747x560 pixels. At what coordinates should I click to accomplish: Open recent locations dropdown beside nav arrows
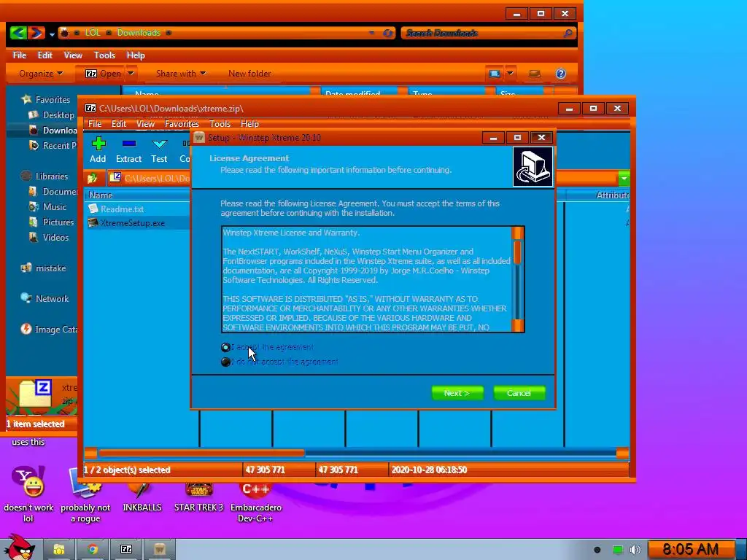point(52,34)
